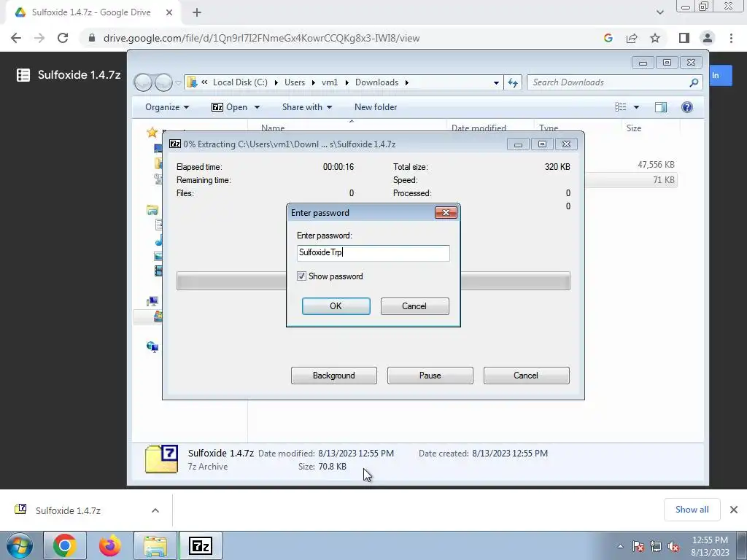Image resolution: width=747 pixels, height=560 pixels.
Task: Click the Chrome address bar URL
Action: [262, 38]
